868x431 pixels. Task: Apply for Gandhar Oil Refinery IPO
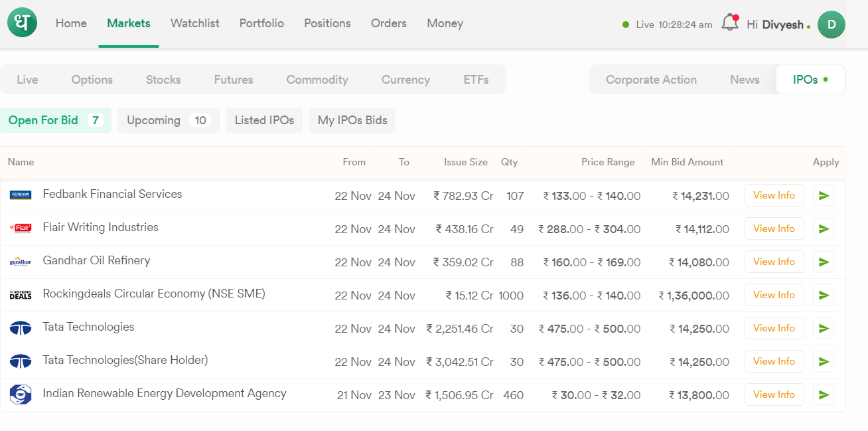(x=824, y=262)
